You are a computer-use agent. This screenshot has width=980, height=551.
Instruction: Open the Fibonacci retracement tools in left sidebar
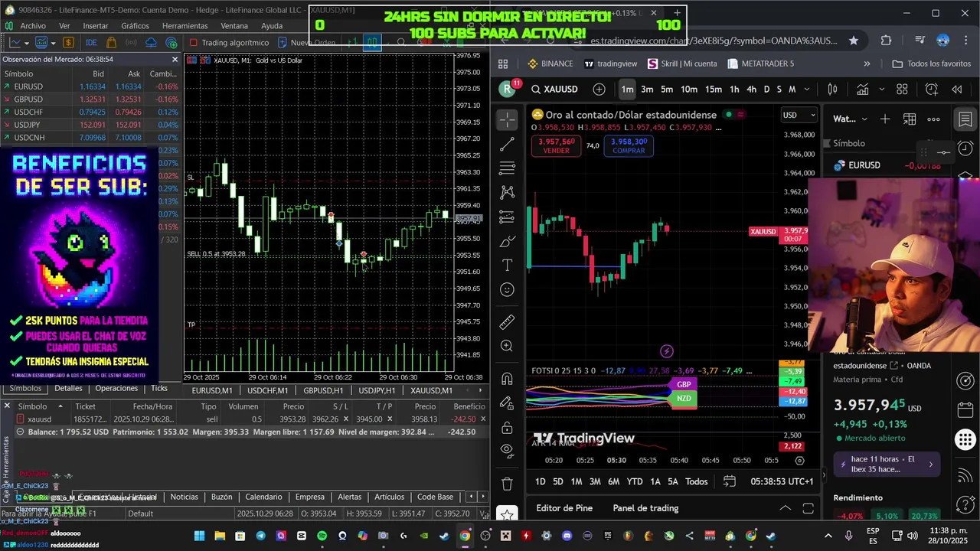point(507,168)
